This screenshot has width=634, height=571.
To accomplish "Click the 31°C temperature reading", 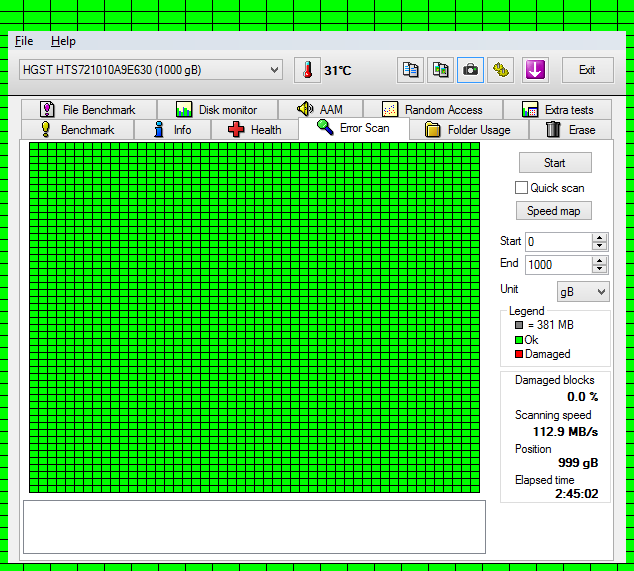I will pyautogui.click(x=338, y=70).
